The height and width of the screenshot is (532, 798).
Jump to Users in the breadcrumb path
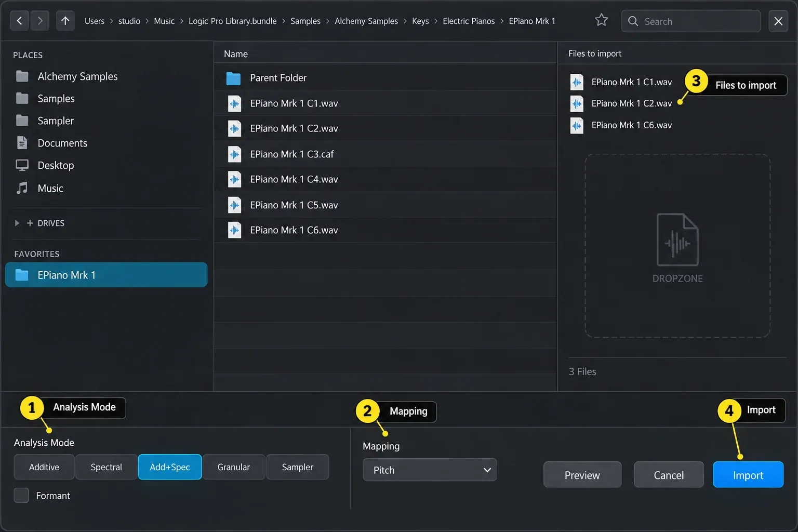pos(95,21)
